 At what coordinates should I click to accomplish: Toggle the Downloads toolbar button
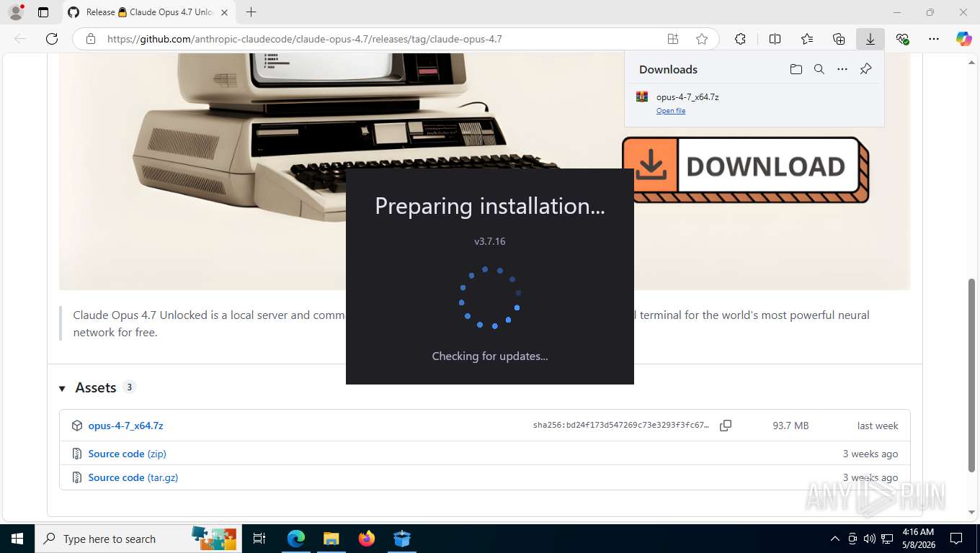point(870,39)
